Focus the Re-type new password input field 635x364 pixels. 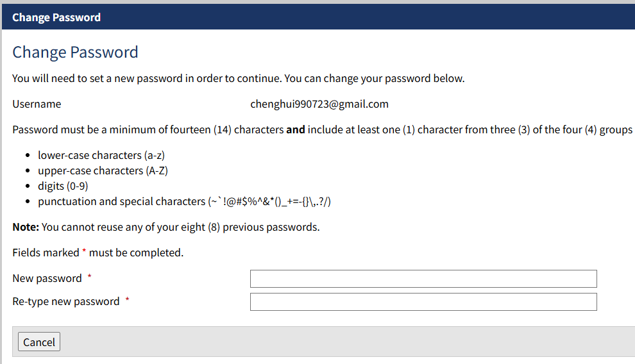[x=423, y=302]
